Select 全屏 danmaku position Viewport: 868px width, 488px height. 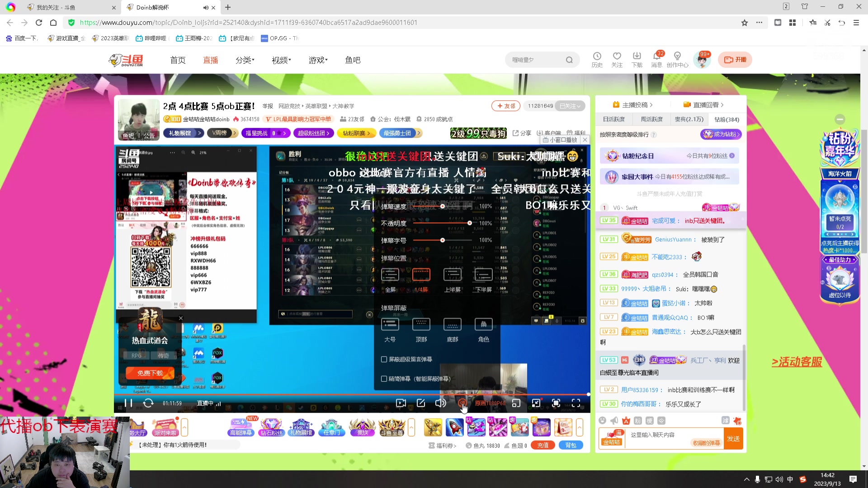[390, 280]
